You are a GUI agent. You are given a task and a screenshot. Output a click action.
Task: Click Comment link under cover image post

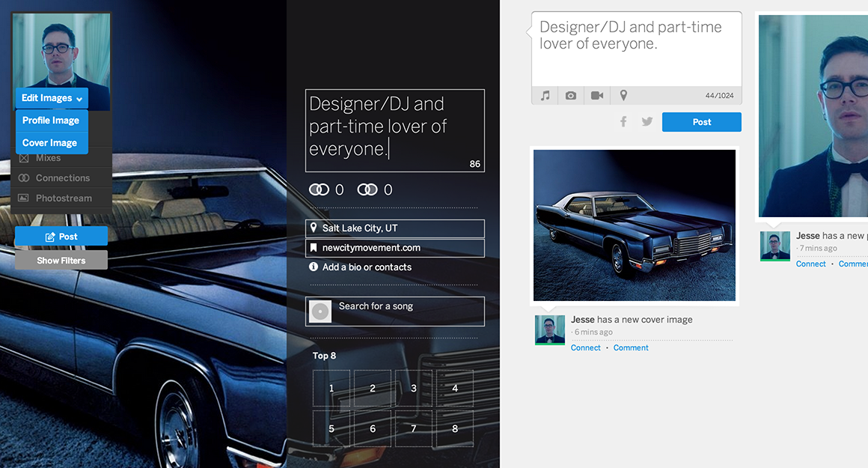coord(631,348)
